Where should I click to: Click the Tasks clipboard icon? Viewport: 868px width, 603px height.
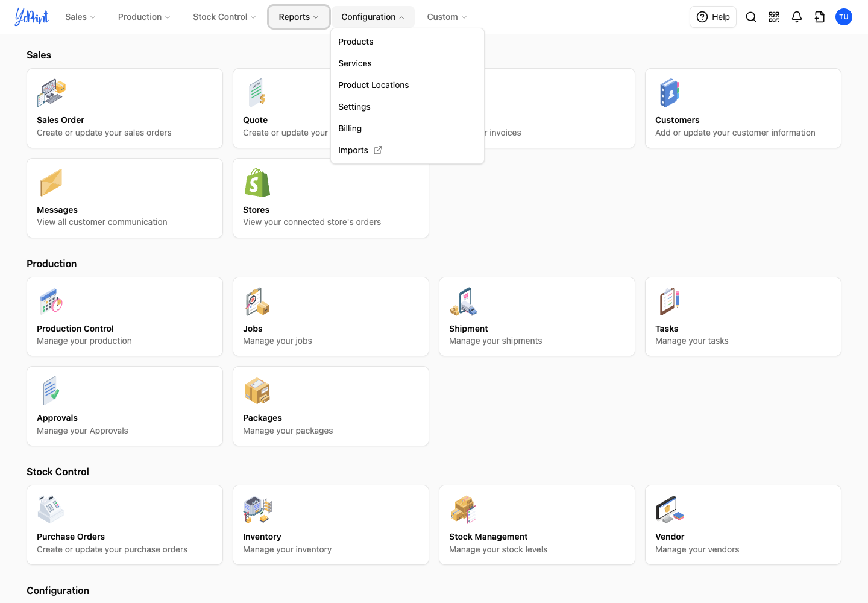(670, 301)
